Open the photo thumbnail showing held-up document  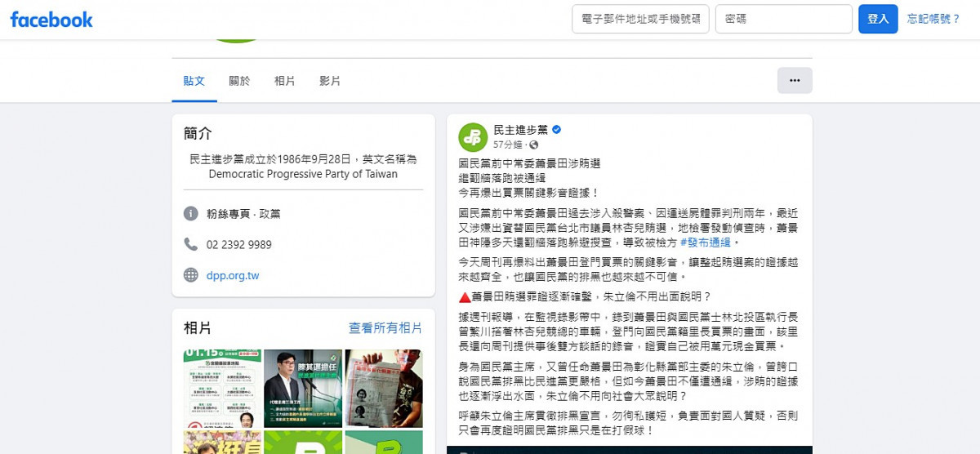[x=384, y=389]
